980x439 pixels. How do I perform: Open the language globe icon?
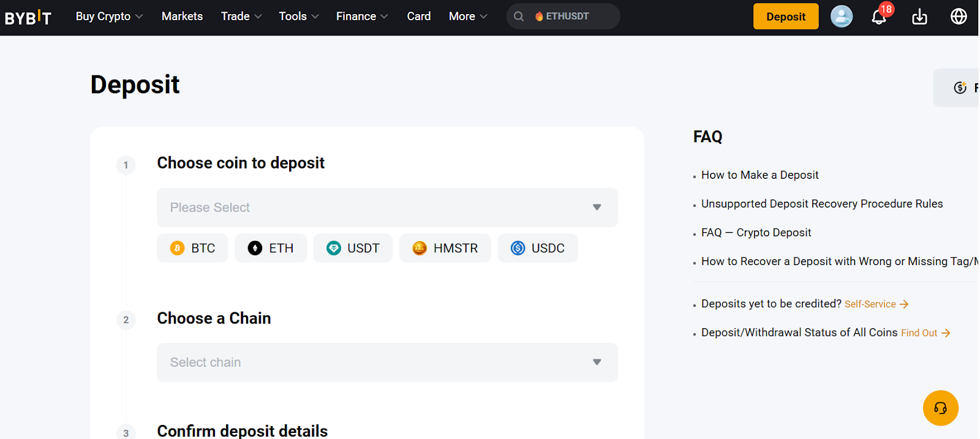coord(959,17)
